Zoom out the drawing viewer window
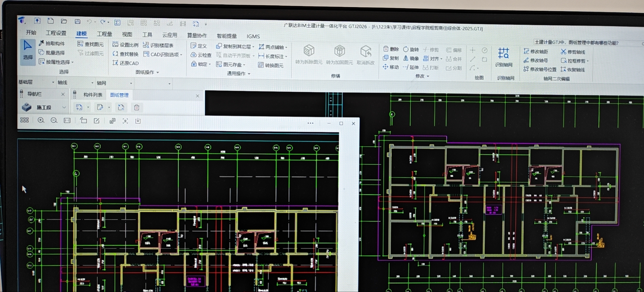Viewport: 644px width, 292px height. click(54, 120)
